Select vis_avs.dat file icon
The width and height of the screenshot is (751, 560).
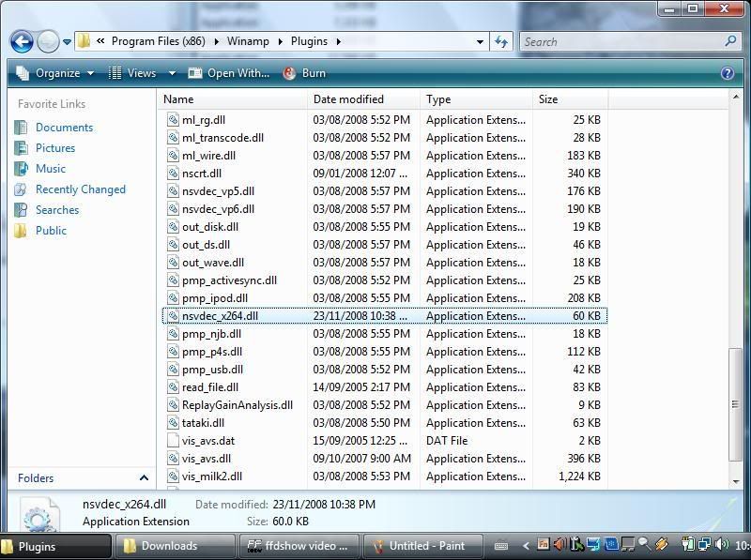[x=173, y=441]
